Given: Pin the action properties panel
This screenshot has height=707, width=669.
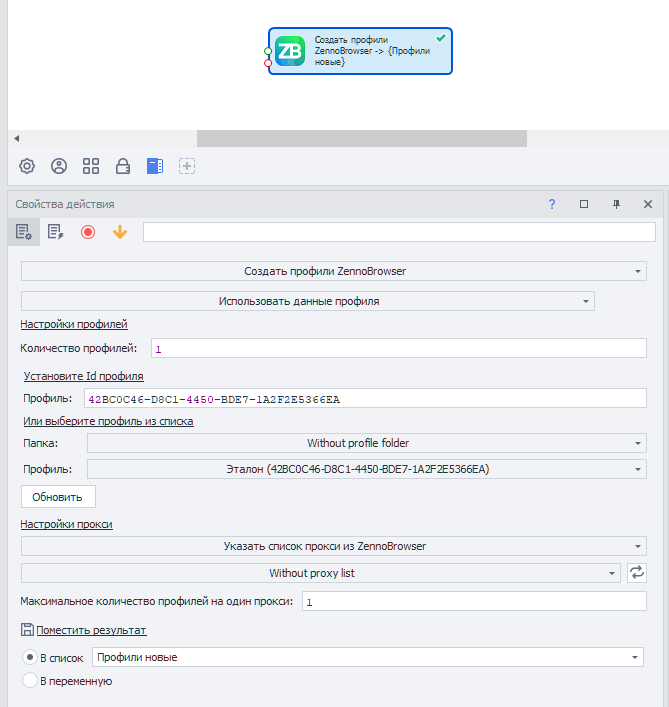Looking at the screenshot, I should pyautogui.click(x=616, y=204).
